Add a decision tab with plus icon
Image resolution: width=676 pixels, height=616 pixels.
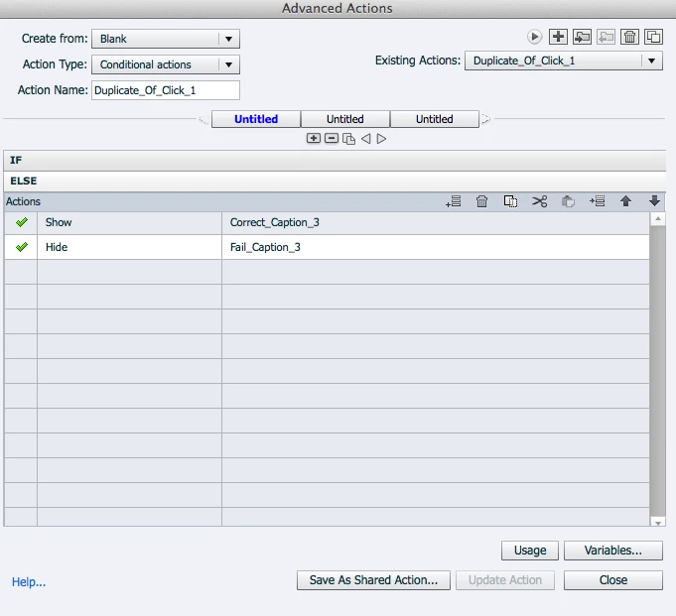(x=314, y=138)
